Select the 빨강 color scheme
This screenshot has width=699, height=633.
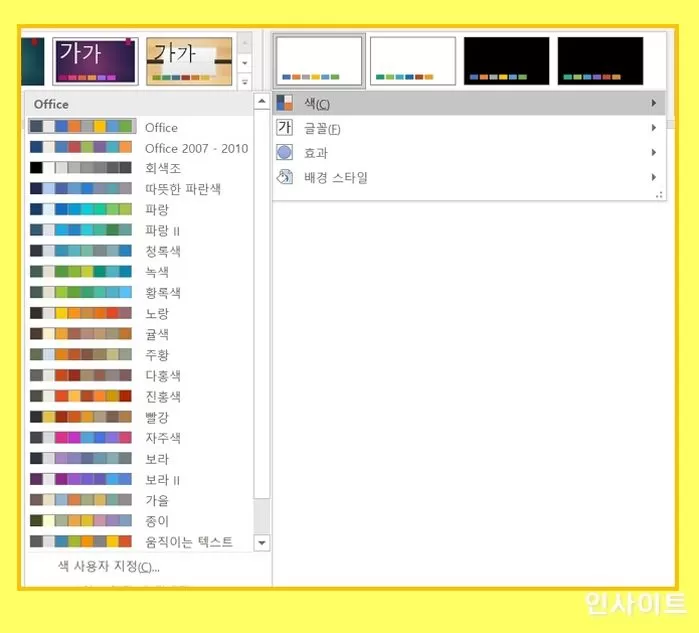[140, 417]
